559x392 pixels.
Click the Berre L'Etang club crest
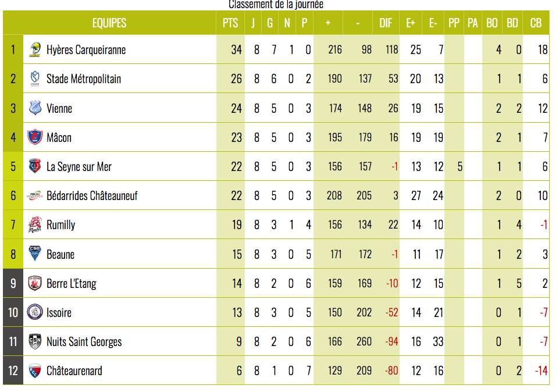(x=35, y=283)
